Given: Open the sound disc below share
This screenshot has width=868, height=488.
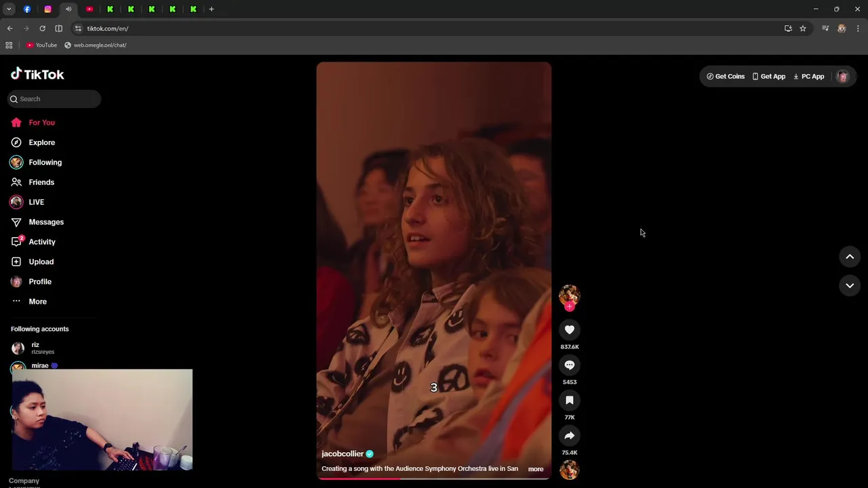Looking at the screenshot, I should [570, 470].
